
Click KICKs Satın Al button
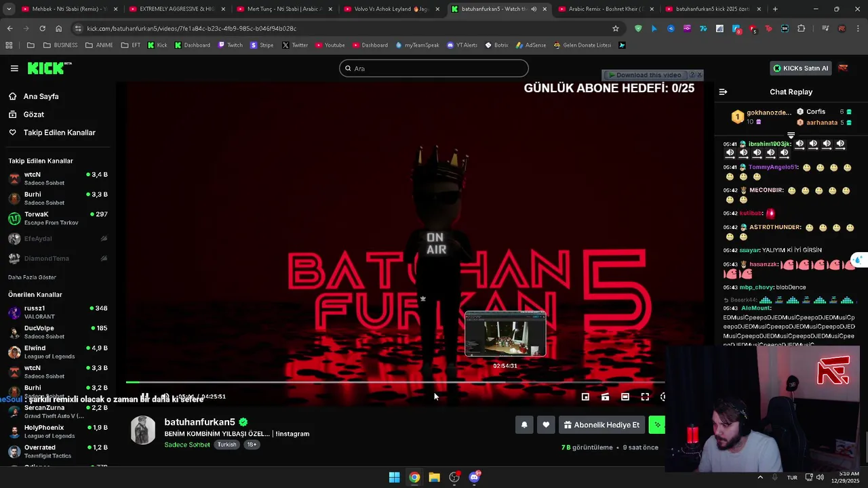coord(800,68)
